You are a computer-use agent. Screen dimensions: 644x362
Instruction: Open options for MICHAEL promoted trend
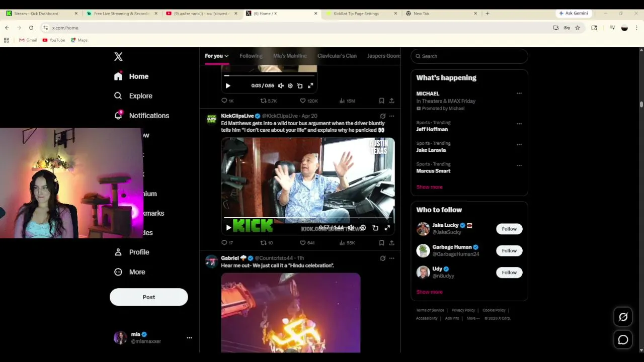click(519, 94)
